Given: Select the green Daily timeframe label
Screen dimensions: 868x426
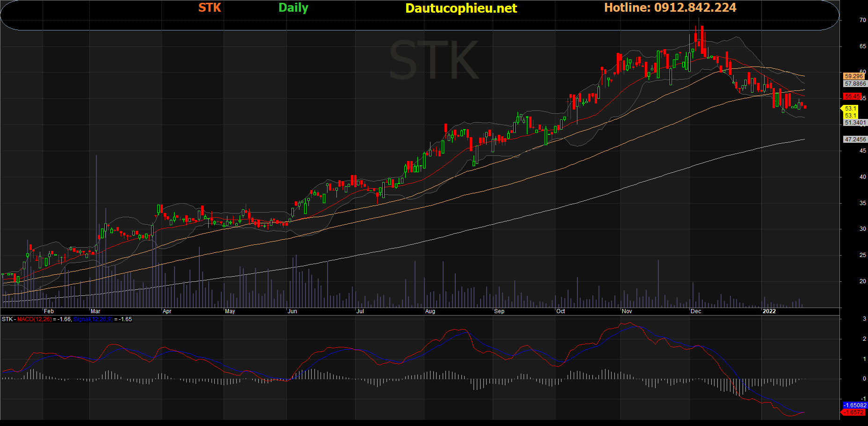Looking at the screenshot, I should [x=293, y=8].
